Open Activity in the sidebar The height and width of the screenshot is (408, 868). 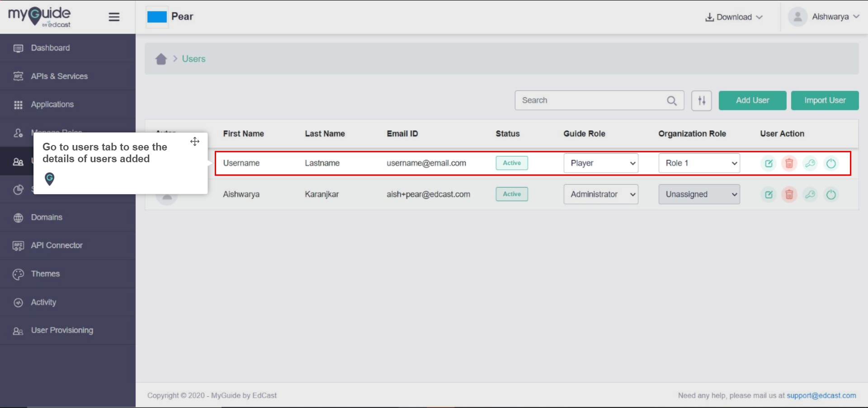[x=68, y=302]
